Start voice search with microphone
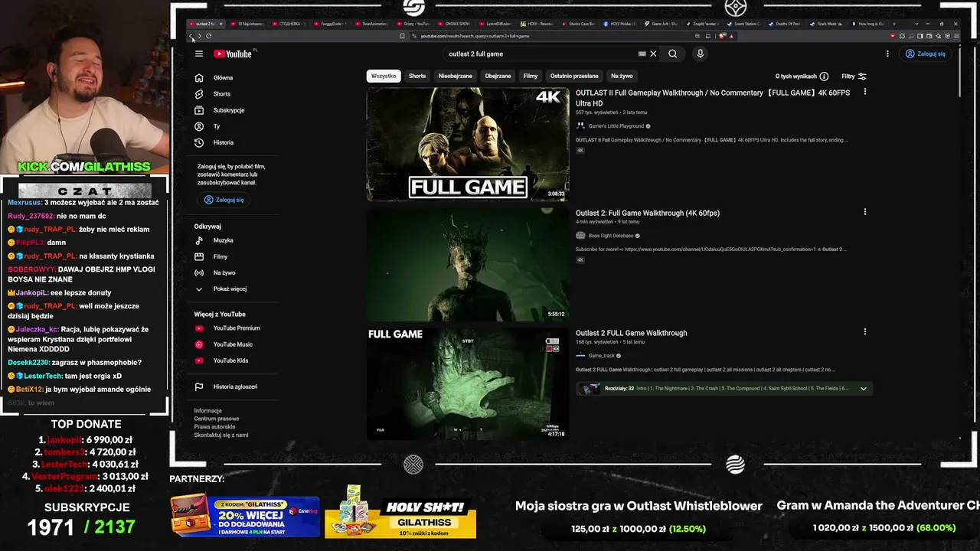980x551 pixels. tap(700, 54)
